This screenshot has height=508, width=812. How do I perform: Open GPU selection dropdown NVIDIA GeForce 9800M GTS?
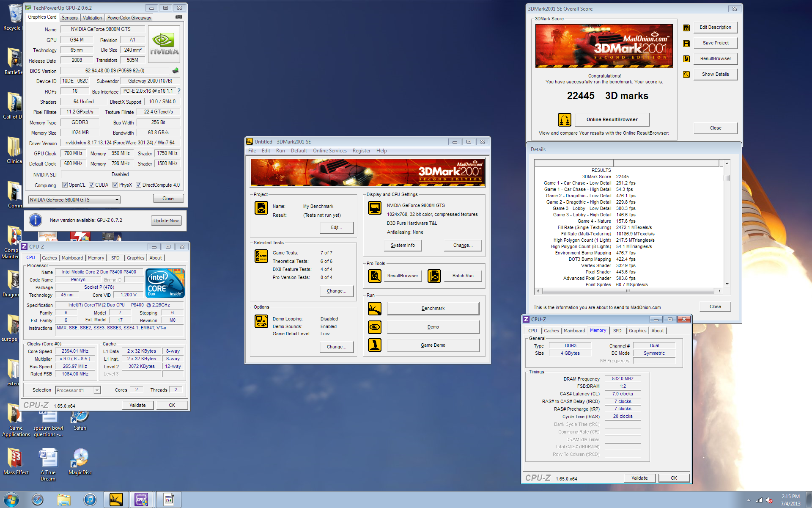[74, 200]
